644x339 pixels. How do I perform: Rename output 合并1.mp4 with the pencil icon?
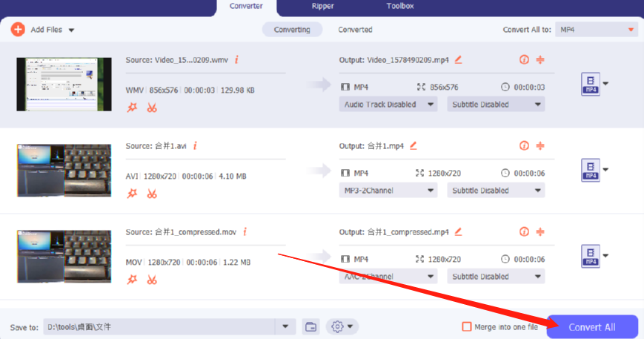pyautogui.click(x=414, y=145)
